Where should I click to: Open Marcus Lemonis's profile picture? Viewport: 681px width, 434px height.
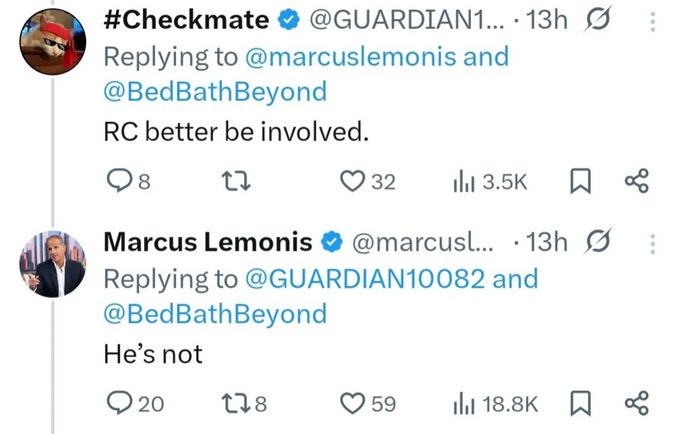click(53, 264)
